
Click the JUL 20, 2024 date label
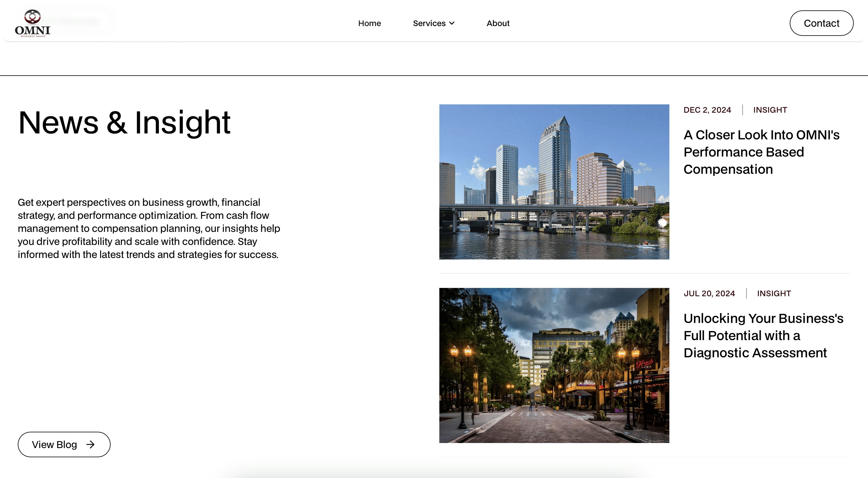[x=709, y=293]
